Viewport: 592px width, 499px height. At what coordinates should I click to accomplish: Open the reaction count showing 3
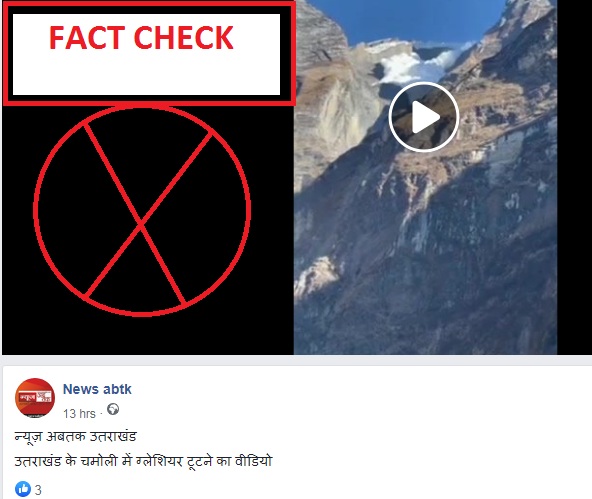tap(38, 490)
